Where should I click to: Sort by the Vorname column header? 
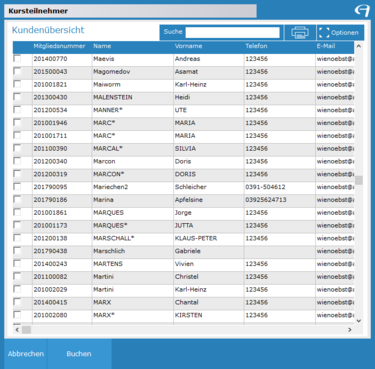pyautogui.click(x=188, y=46)
